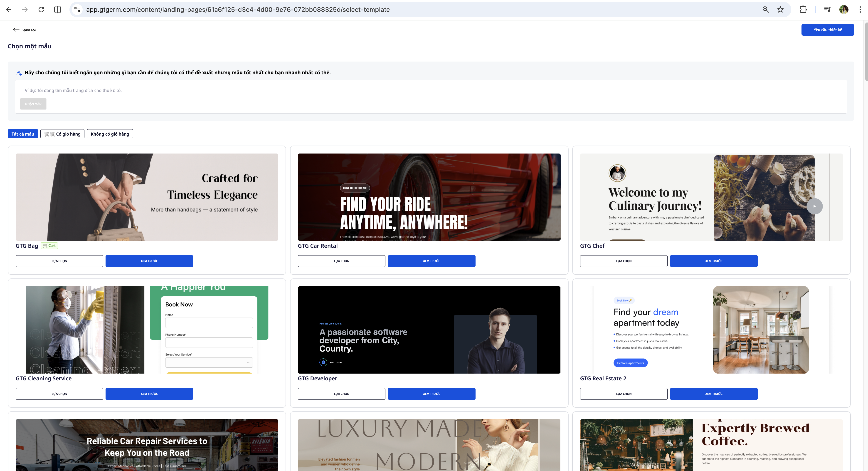The height and width of the screenshot is (471, 868).
Task: Bookmark this page with the star icon
Action: coord(780,10)
